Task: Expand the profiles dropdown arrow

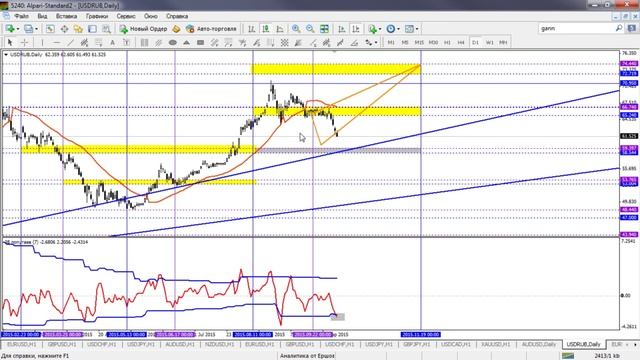Action: pyautogui.click(x=36, y=29)
